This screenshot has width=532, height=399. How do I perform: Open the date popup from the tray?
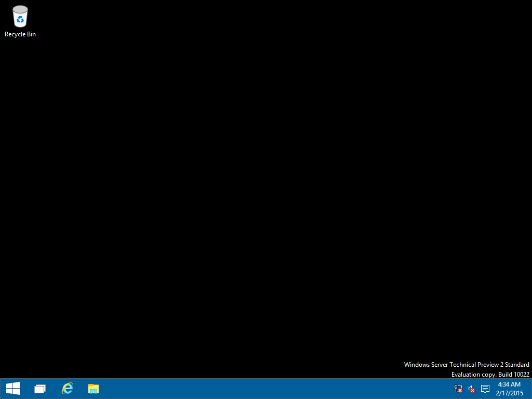509,393
